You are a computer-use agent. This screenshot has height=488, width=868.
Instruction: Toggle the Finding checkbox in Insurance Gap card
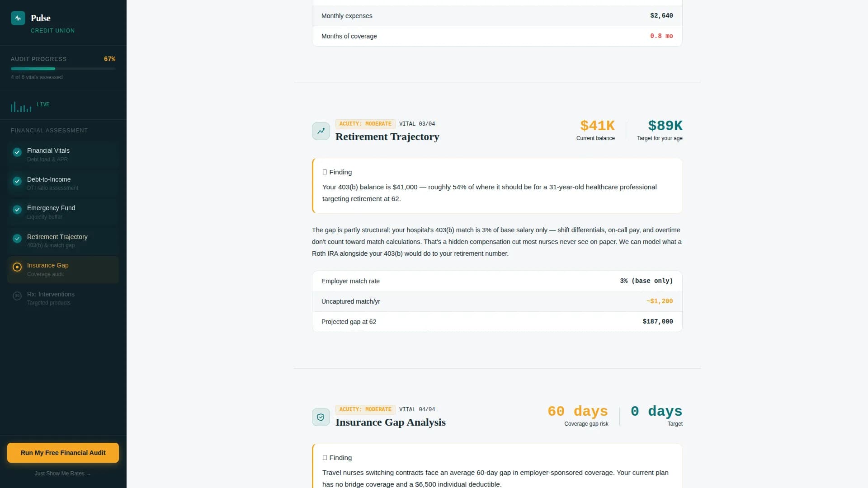[324, 457]
